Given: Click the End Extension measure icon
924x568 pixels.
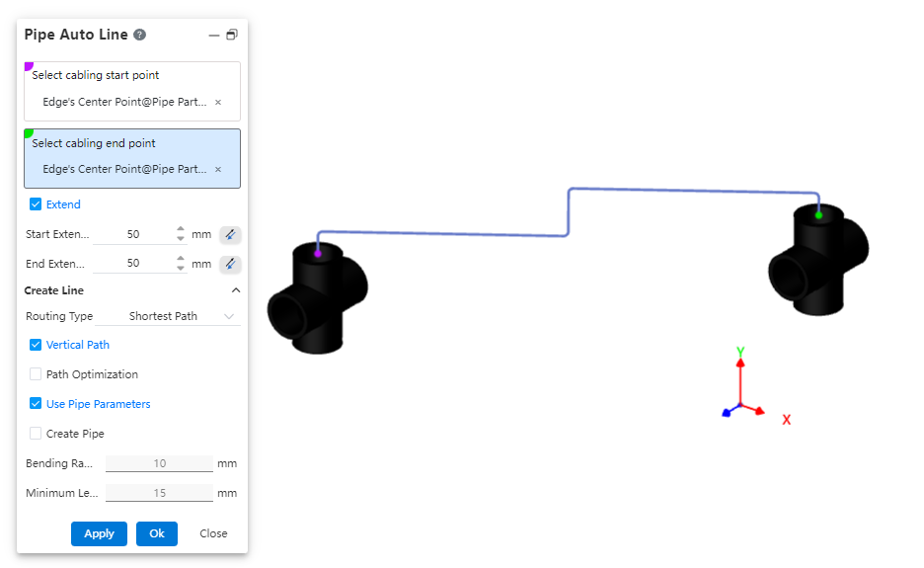Looking at the screenshot, I should [229, 264].
